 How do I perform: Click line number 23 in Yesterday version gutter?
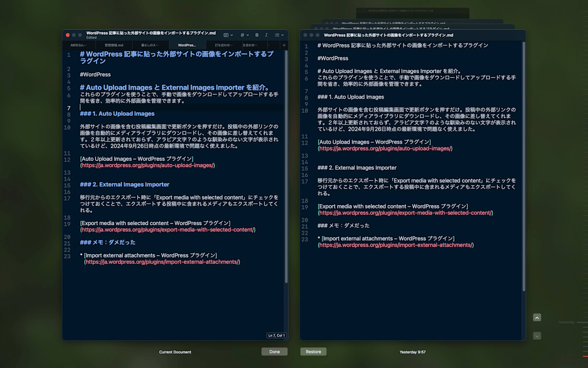tap(305, 239)
